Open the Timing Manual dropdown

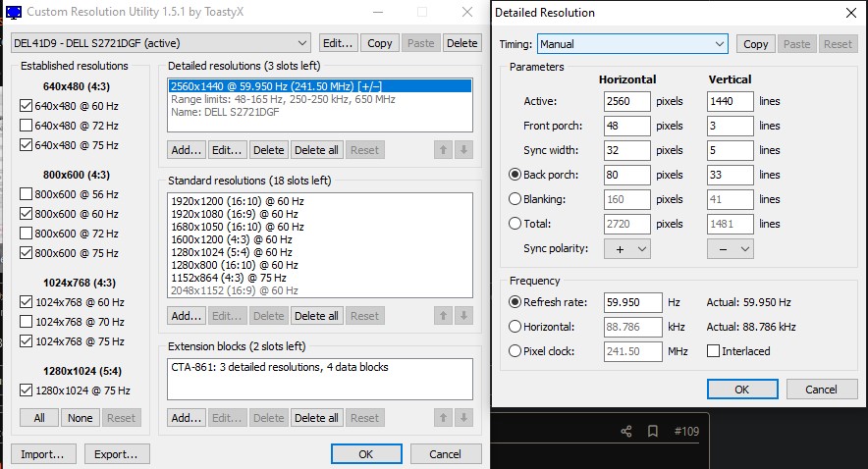click(632, 44)
